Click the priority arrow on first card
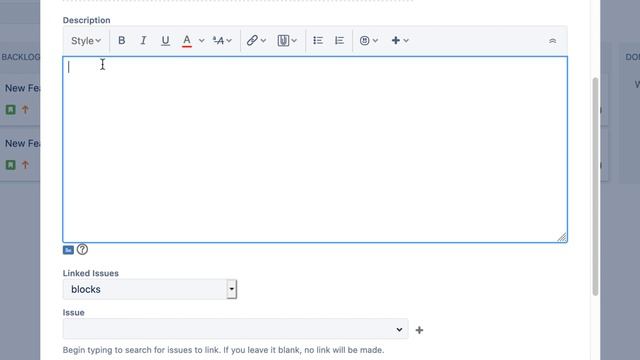This screenshot has height=360, width=640. tap(25, 109)
